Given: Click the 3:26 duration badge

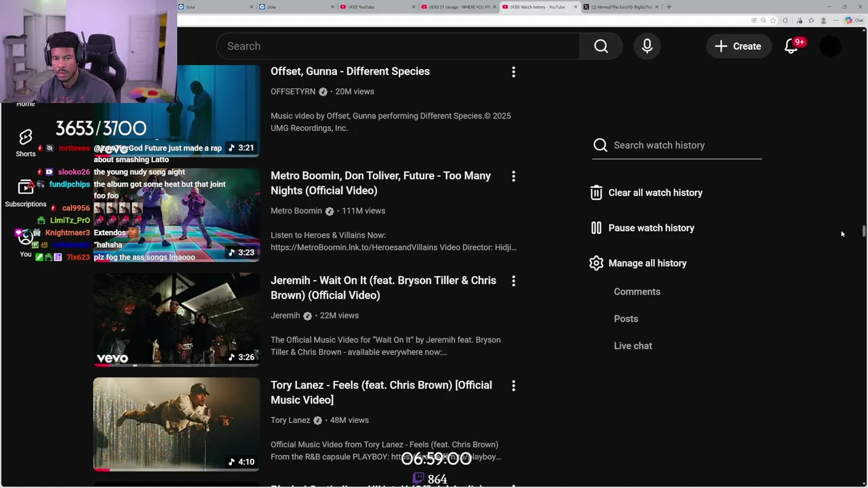Looking at the screenshot, I should click(x=241, y=357).
